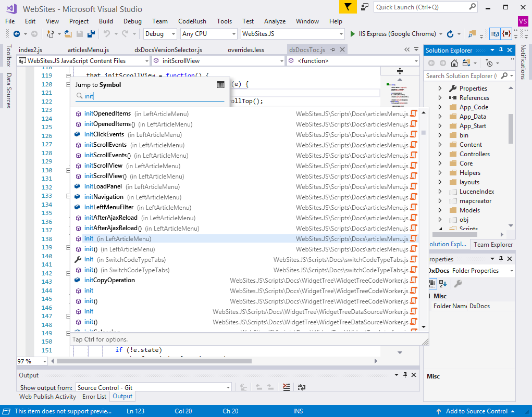The image size is (532, 417).
Task: Pin the Solution Explorer panel
Action: (x=501, y=50)
